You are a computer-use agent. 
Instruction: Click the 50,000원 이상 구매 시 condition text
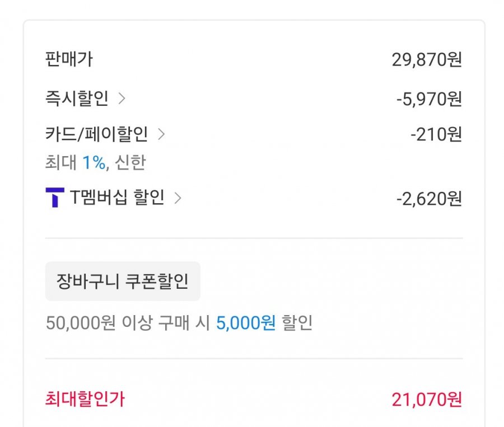(x=128, y=322)
